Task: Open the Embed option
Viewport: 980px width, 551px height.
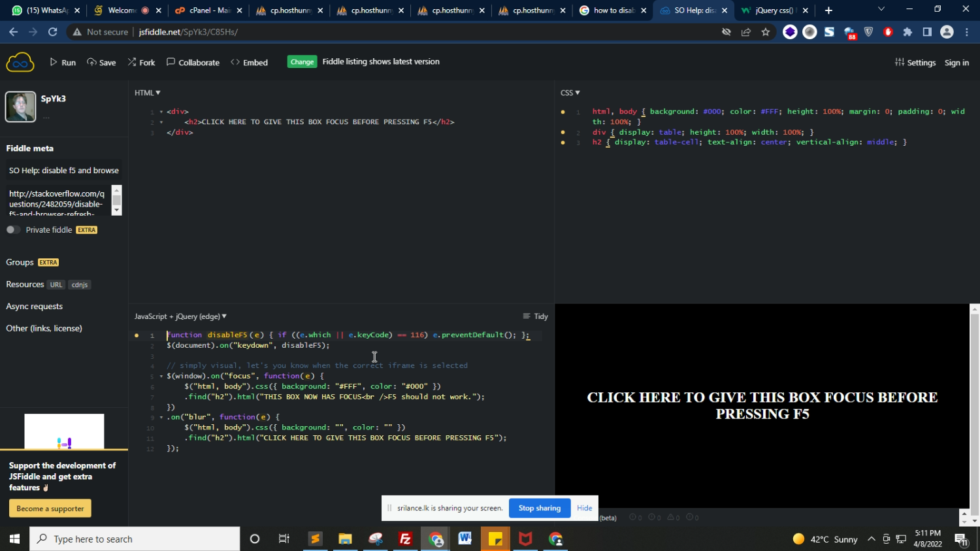Action: tap(250, 63)
